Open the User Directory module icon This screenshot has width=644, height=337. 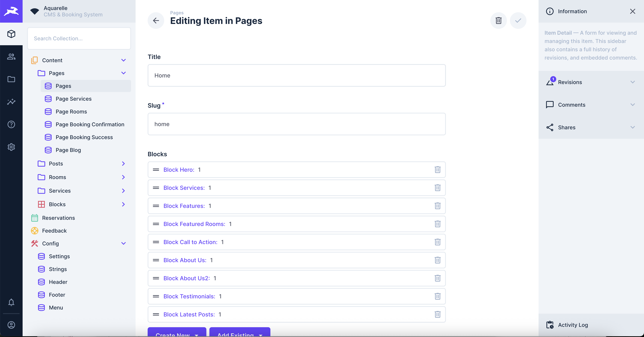pyautogui.click(x=11, y=57)
